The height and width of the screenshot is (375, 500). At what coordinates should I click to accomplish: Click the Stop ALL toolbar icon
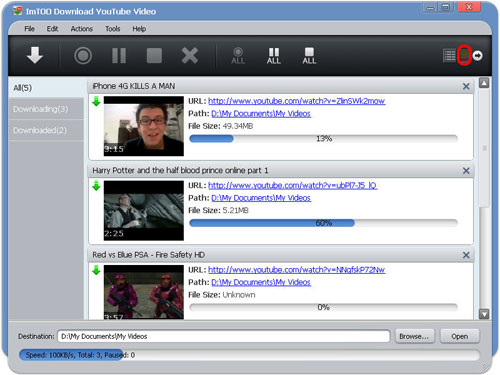tap(309, 55)
